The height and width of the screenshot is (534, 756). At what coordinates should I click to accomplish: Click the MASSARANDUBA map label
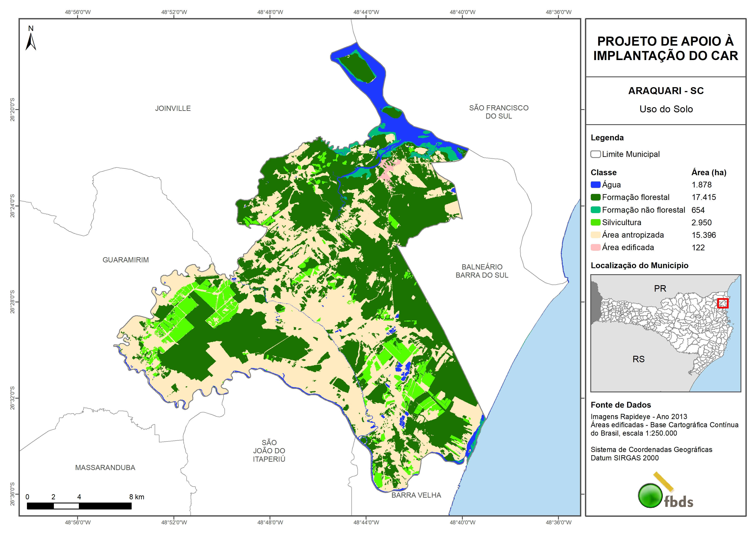[105, 467]
